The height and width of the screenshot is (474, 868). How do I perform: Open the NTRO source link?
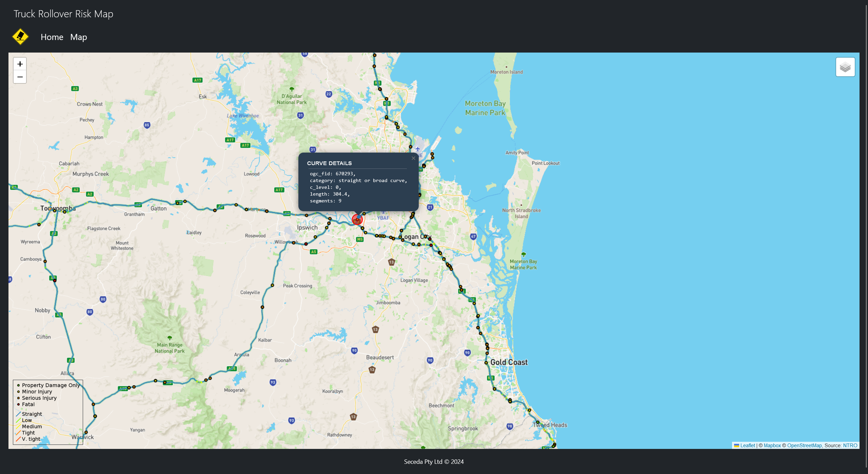[x=850, y=446]
